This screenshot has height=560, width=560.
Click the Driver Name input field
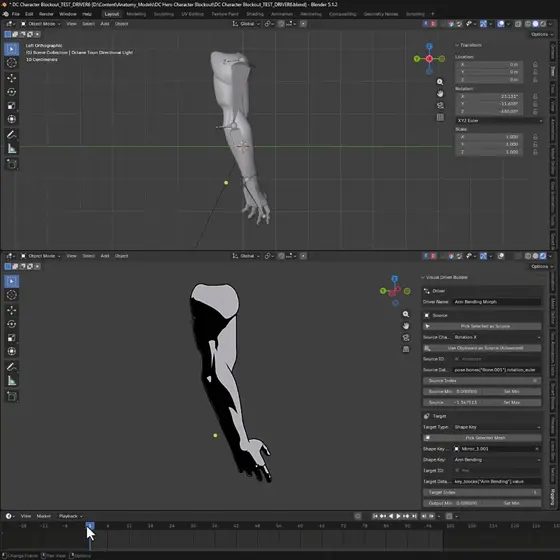click(497, 302)
